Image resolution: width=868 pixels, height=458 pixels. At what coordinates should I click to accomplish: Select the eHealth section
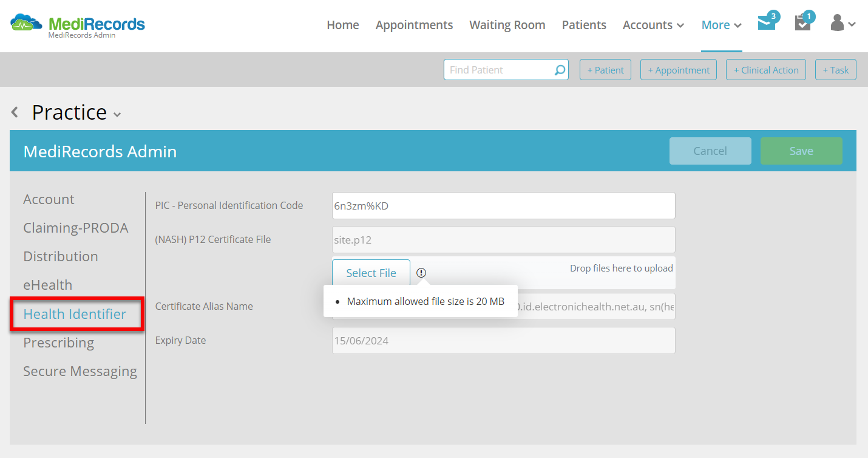tap(47, 285)
